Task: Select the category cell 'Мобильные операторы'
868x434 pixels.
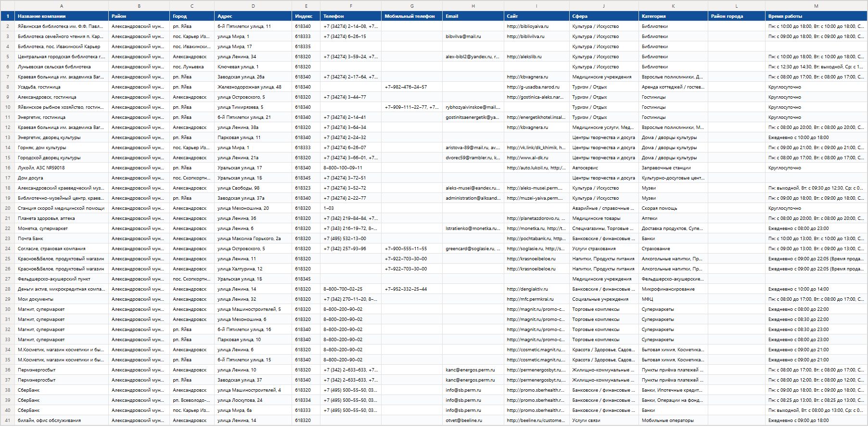Action: click(x=673, y=421)
